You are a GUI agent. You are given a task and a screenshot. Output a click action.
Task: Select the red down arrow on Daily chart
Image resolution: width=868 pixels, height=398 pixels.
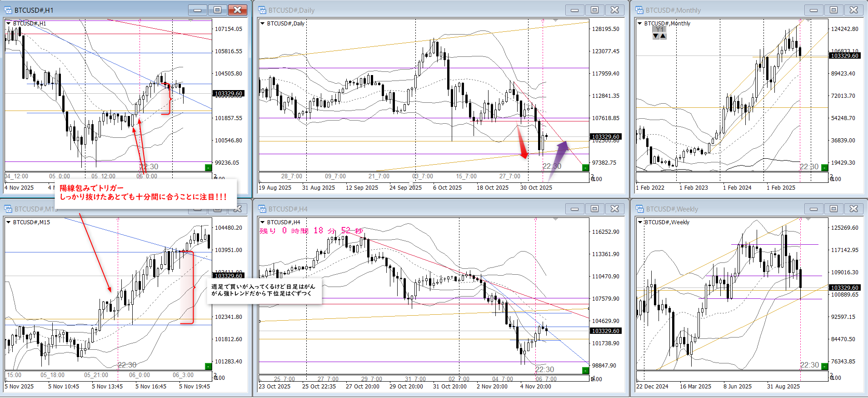click(522, 143)
